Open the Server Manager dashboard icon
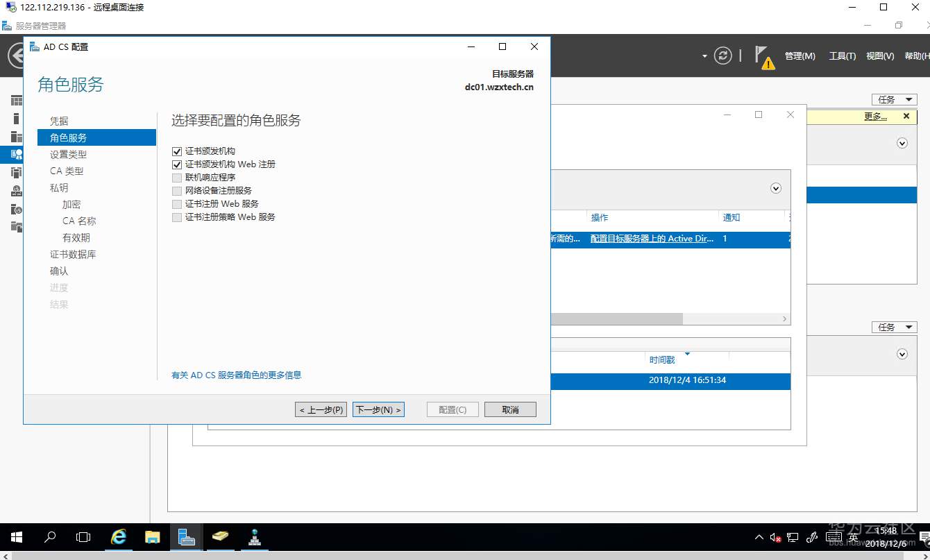This screenshot has width=930, height=560. click(x=15, y=99)
